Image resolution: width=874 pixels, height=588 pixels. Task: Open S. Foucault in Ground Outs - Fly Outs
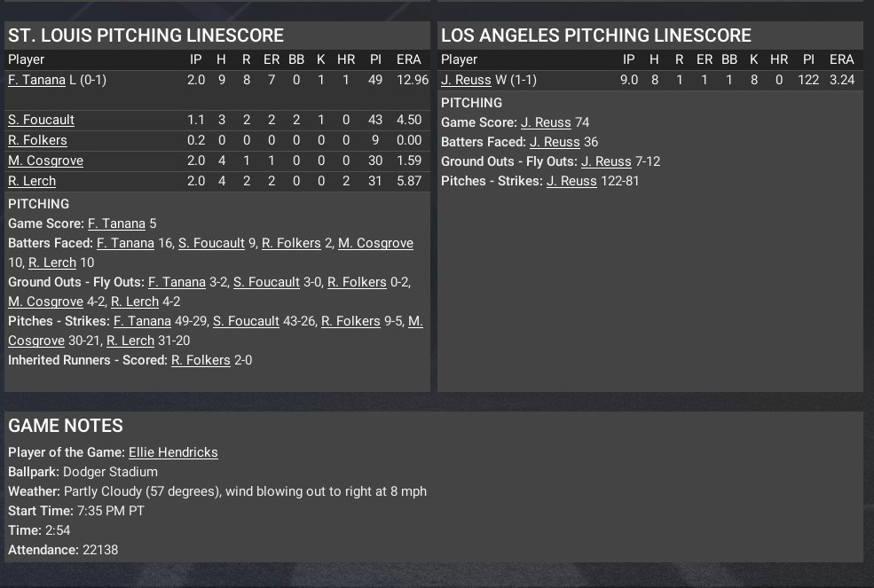tap(266, 282)
